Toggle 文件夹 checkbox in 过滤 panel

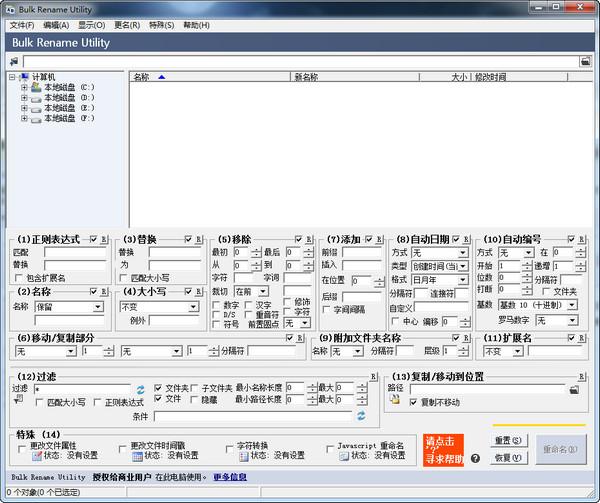[158, 388]
